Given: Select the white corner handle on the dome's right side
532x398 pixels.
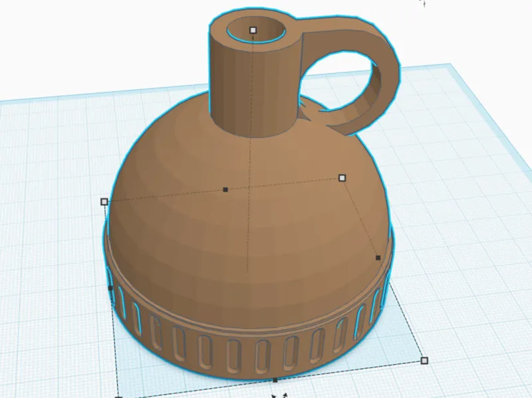Looking at the screenshot, I should 342,178.
